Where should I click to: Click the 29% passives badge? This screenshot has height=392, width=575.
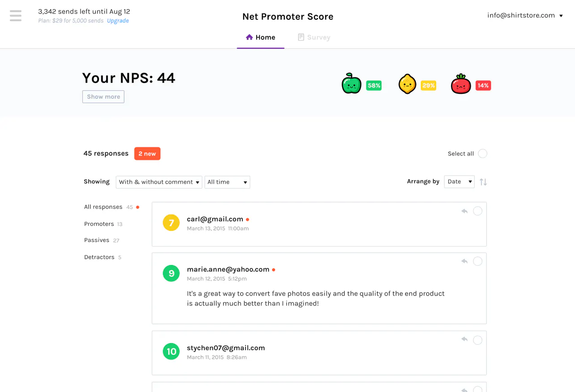428,85
